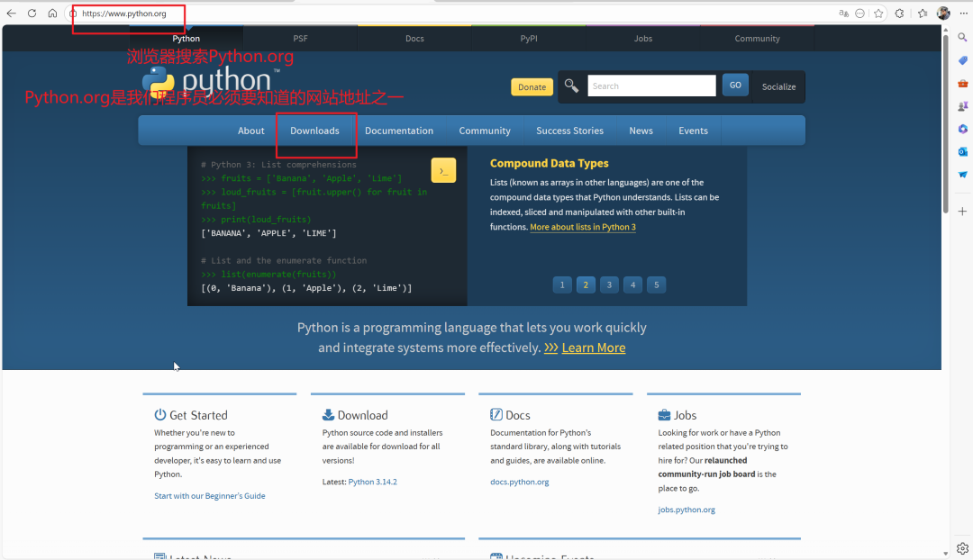
Task: Open the sidebar paper plane Drop icon
Action: [962, 175]
